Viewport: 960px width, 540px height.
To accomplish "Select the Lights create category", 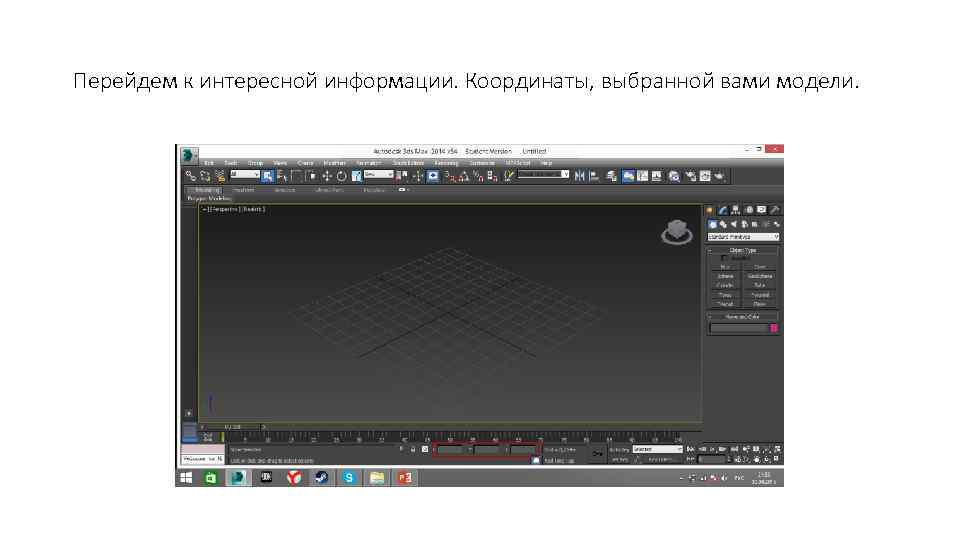I will [733, 225].
